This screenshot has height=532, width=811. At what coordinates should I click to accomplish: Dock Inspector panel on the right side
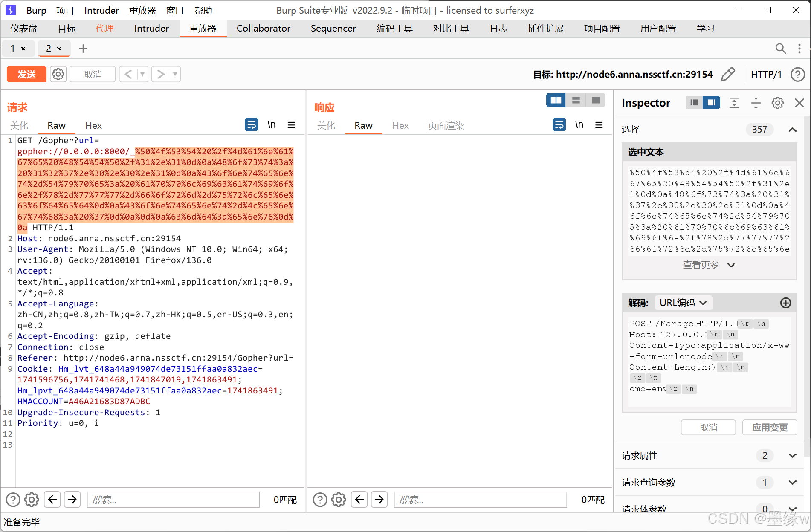(x=712, y=103)
